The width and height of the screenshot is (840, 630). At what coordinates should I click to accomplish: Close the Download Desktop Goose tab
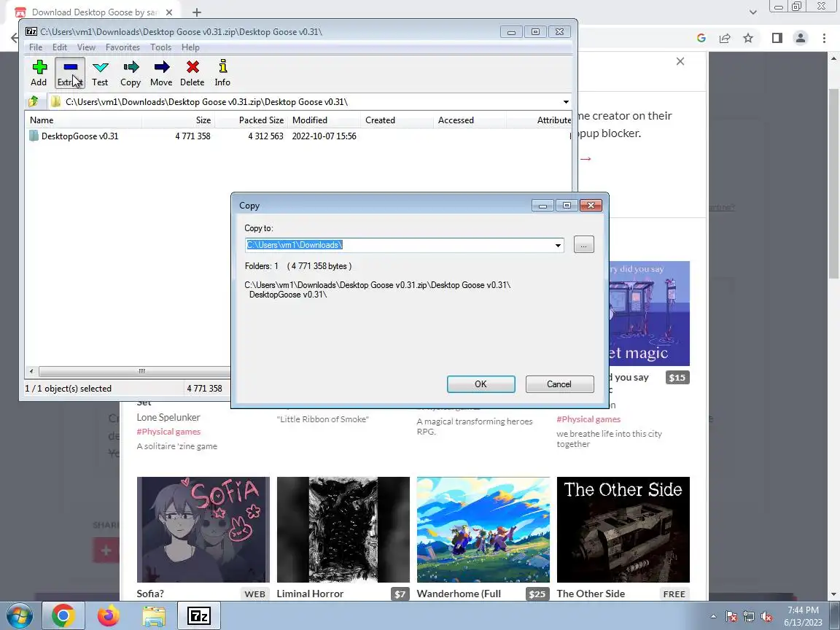point(168,12)
